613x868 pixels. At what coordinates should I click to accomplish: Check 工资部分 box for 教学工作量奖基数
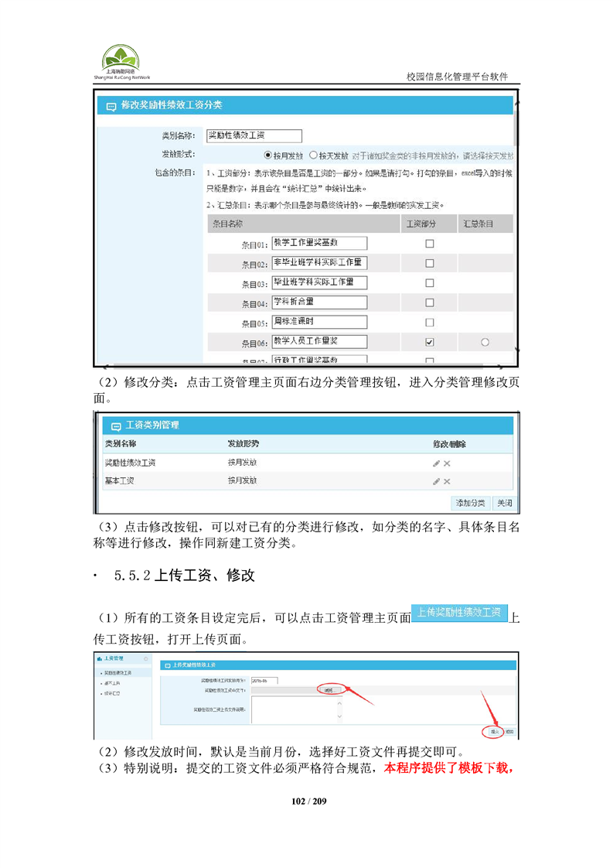tap(429, 244)
